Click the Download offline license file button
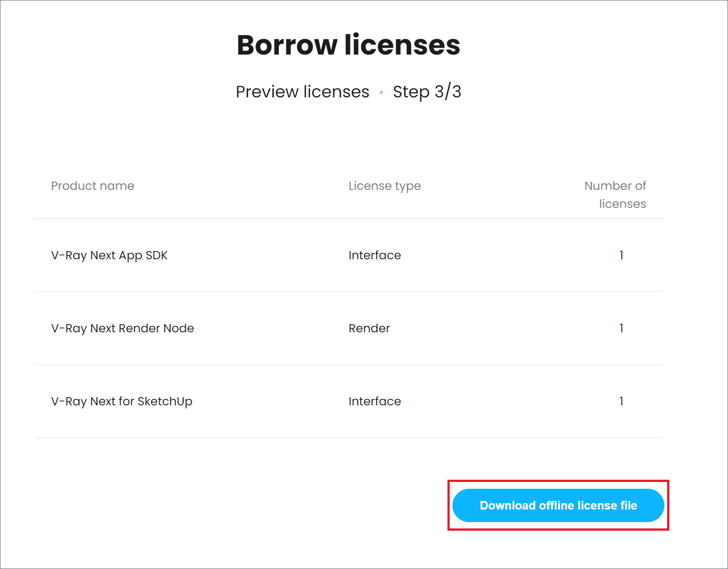The image size is (728, 569). point(558,505)
